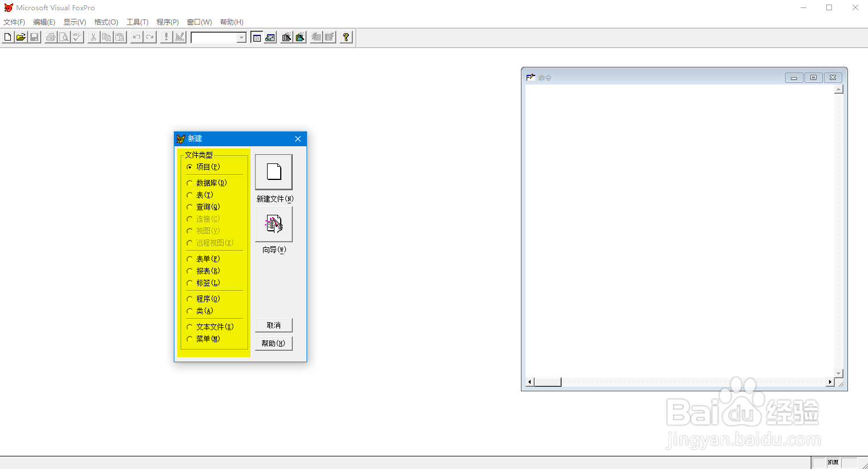
Task: Click the AutoForm Wizard toolbar icon
Action: [x=316, y=37]
